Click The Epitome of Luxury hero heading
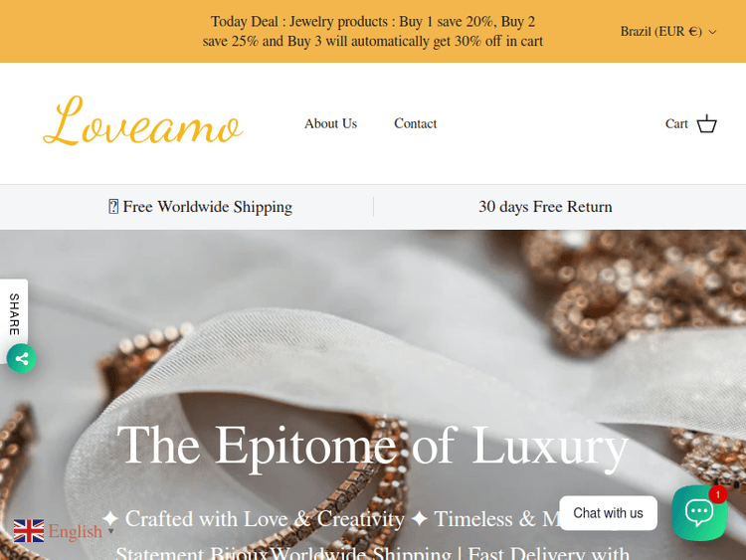Image resolution: width=746 pixels, height=560 pixels. click(x=373, y=446)
